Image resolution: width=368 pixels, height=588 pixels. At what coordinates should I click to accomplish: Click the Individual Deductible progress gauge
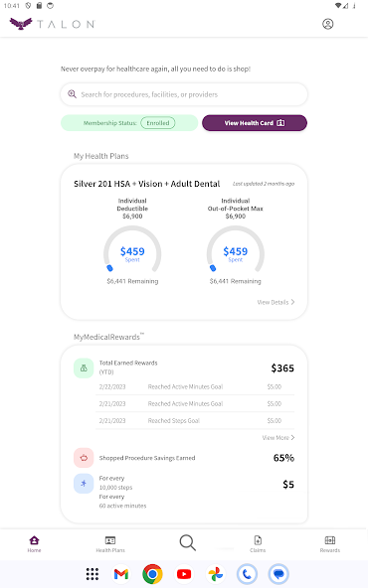tap(132, 249)
